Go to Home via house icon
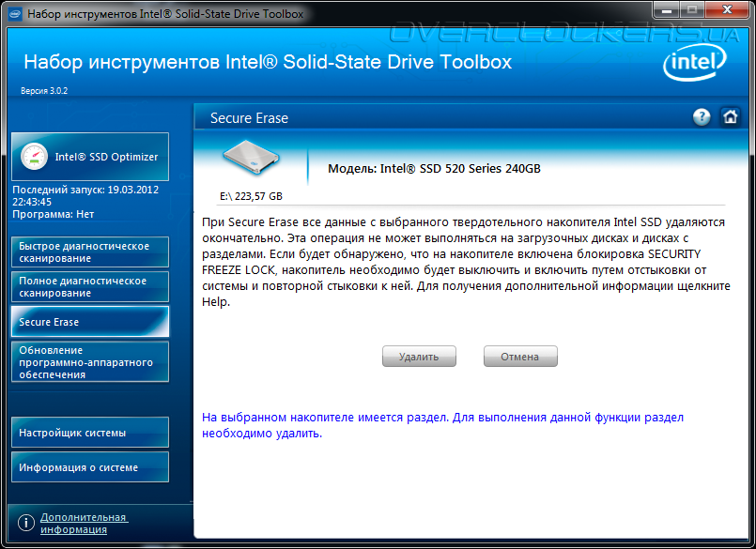 730,116
